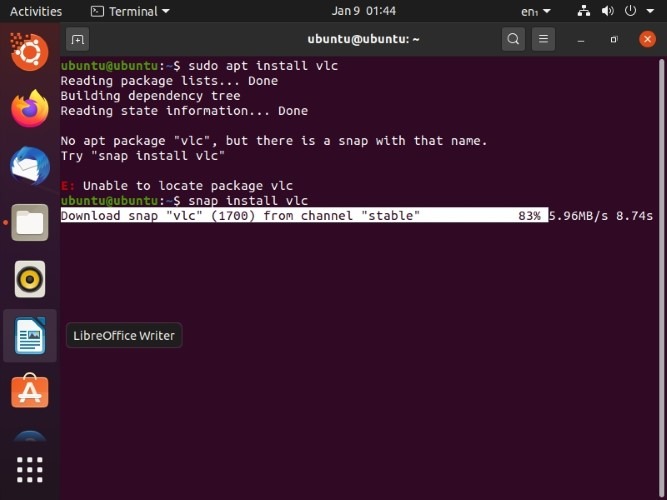Open the Files manager in dock
The width and height of the screenshot is (667, 500).
point(30,222)
